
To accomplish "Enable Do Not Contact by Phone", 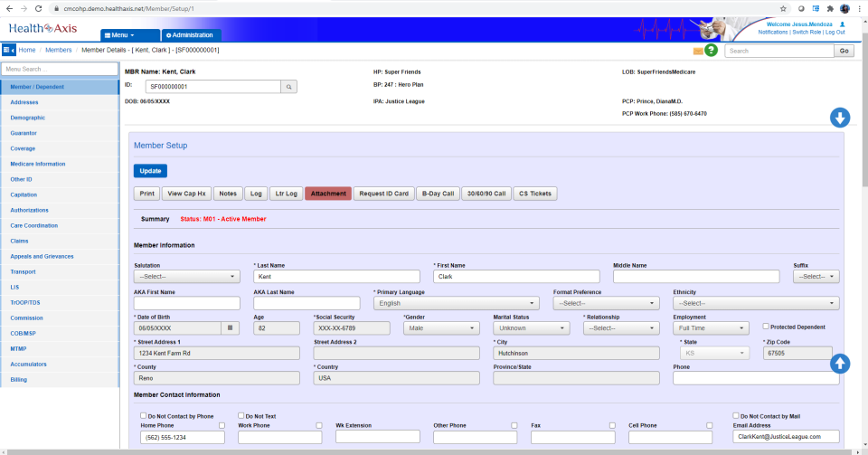I will 144,416.
